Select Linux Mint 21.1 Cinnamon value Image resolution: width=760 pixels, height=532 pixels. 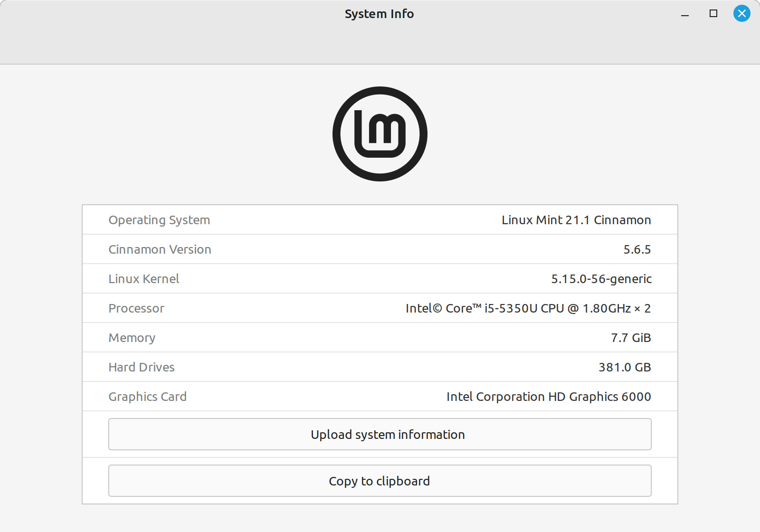click(x=576, y=220)
